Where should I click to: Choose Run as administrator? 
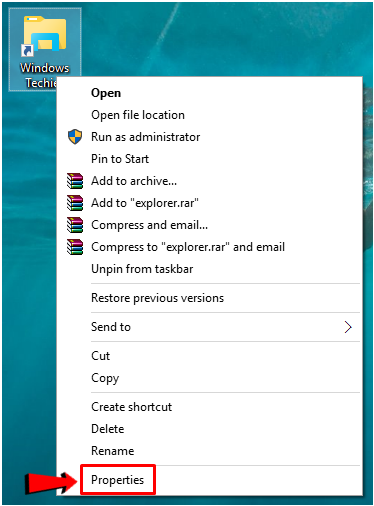coord(209,137)
